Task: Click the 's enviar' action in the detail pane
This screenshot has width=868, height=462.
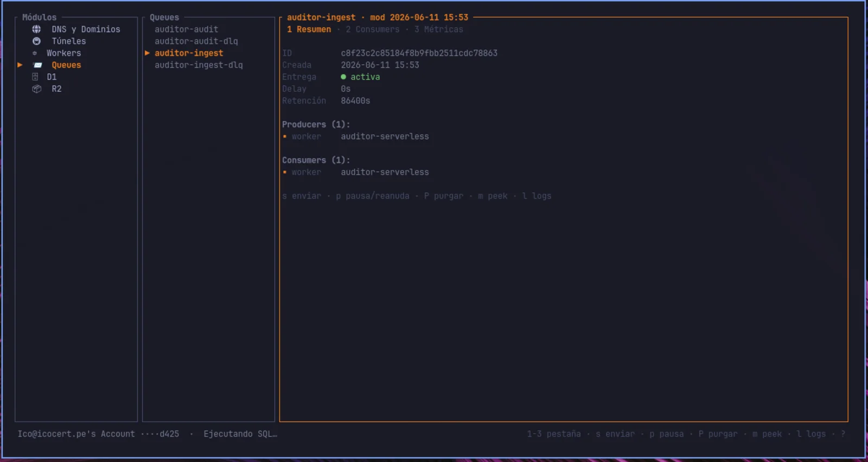Action: [x=302, y=196]
